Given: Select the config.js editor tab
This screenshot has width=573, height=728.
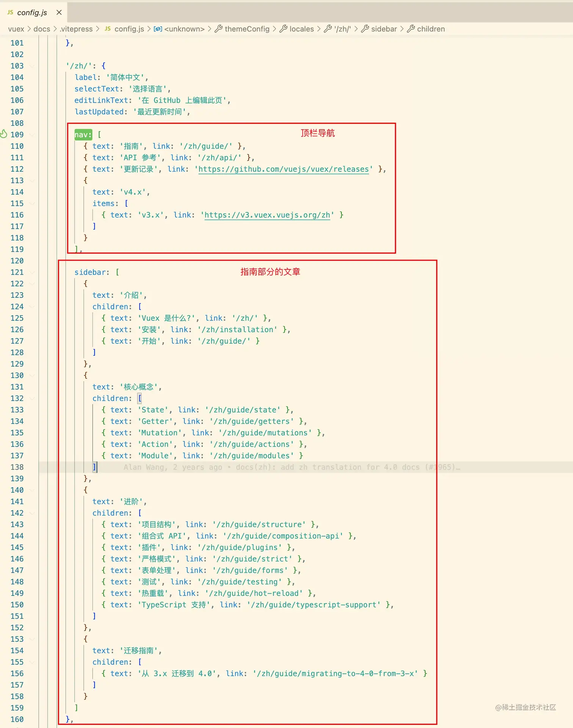Looking at the screenshot, I should [x=33, y=12].
